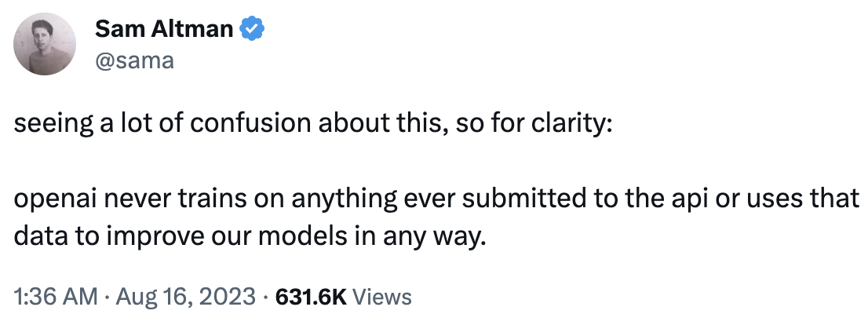Click the separator dot after 2023
This screenshot has width=868, height=336.
(x=268, y=297)
